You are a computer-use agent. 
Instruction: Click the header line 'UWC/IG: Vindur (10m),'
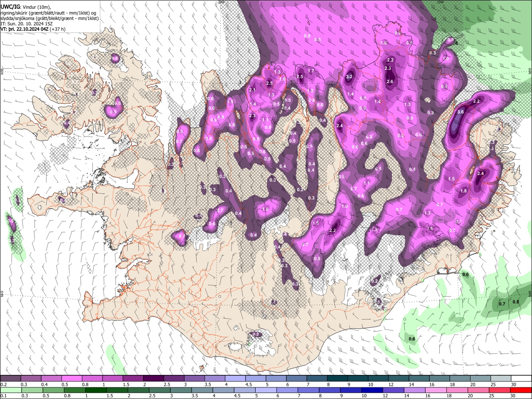(26, 7)
